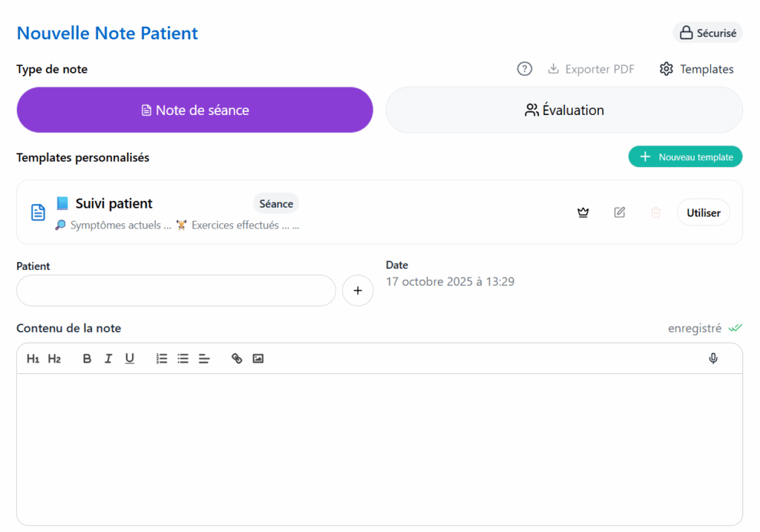This screenshot has width=760, height=532.
Task: Select the Note de séance tab
Action: (x=194, y=110)
